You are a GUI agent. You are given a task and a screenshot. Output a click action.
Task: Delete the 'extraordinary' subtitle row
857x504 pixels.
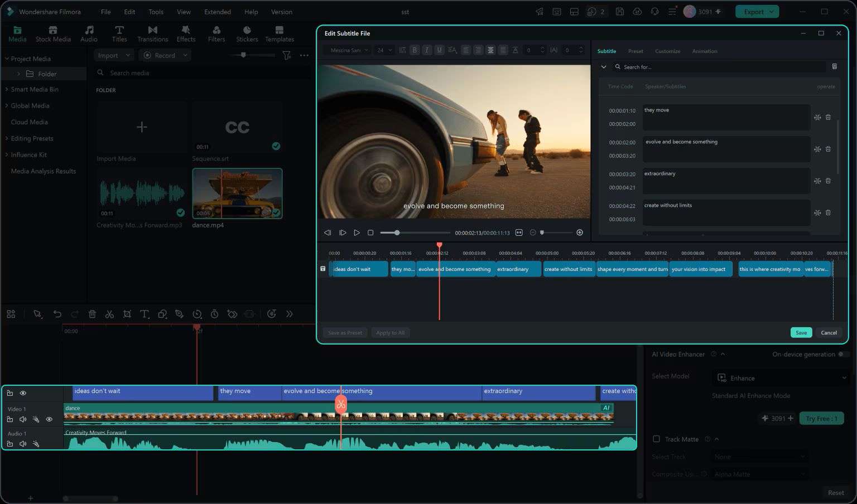[828, 181]
